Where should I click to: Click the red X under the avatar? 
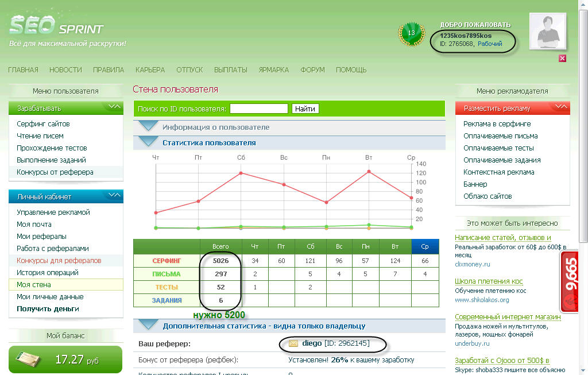[562, 58]
